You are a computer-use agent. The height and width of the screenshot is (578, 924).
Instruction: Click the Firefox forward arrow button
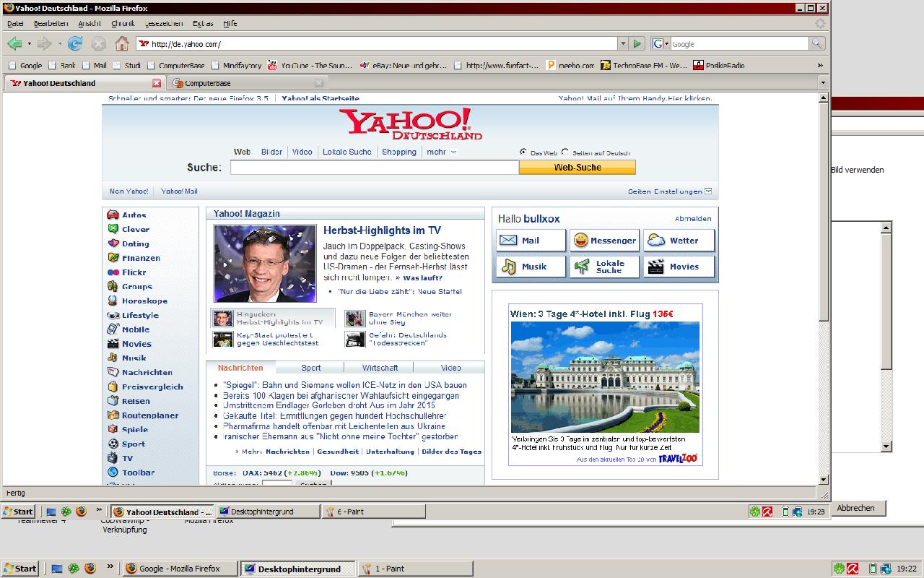(45, 44)
